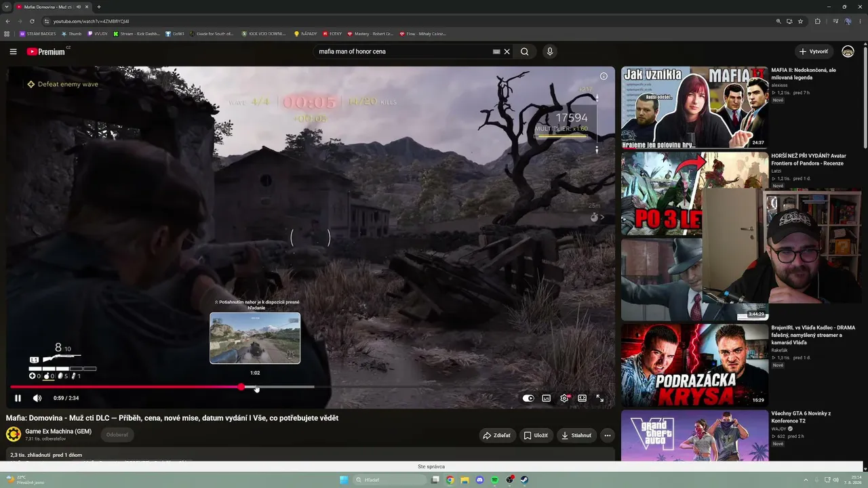Open the on-screen keyboard in search box
868x488 pixels.
pos(496,52)
